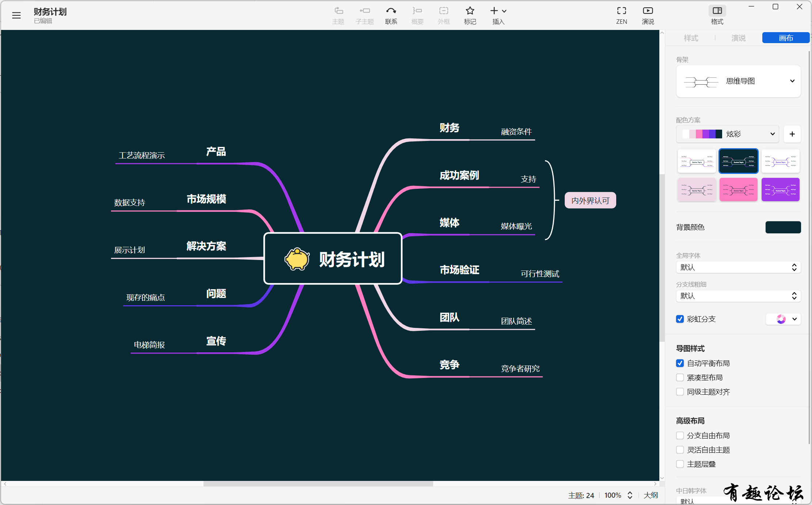Open the hamburger main menu

point(16,15)
